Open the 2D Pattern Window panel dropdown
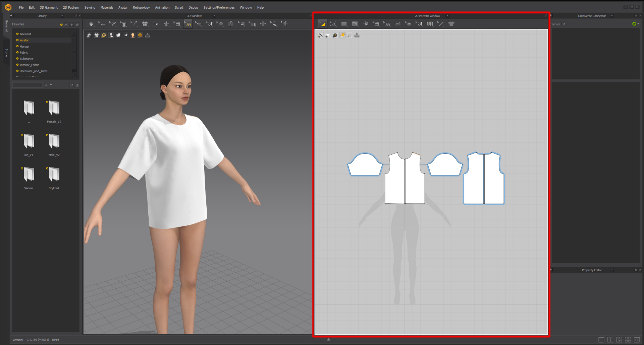 point(448,16)
